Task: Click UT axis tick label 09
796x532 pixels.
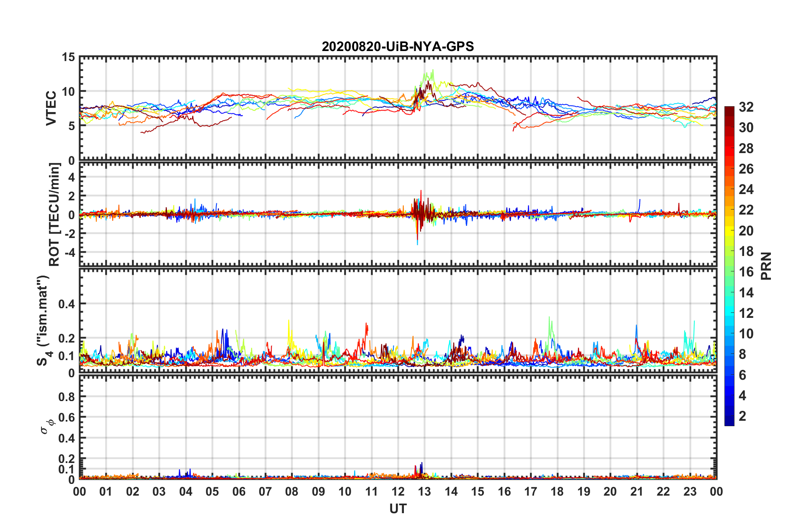Action: pos(318,491)
